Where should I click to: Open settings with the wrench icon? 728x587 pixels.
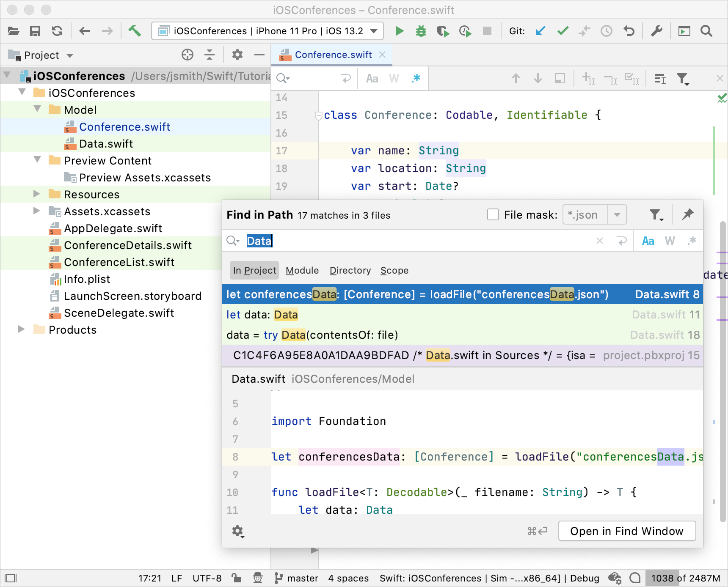[656, 31]
